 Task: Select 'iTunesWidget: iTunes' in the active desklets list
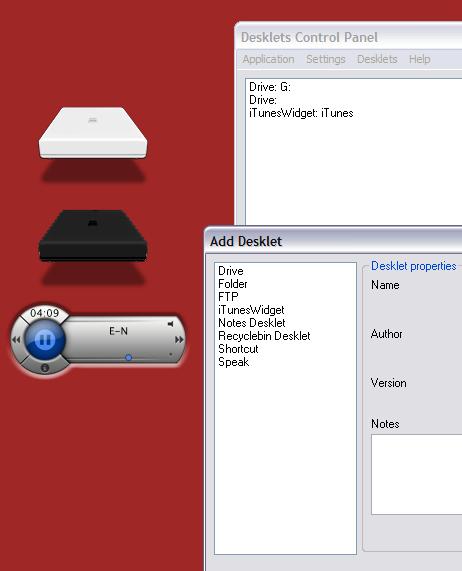[301, 113]
